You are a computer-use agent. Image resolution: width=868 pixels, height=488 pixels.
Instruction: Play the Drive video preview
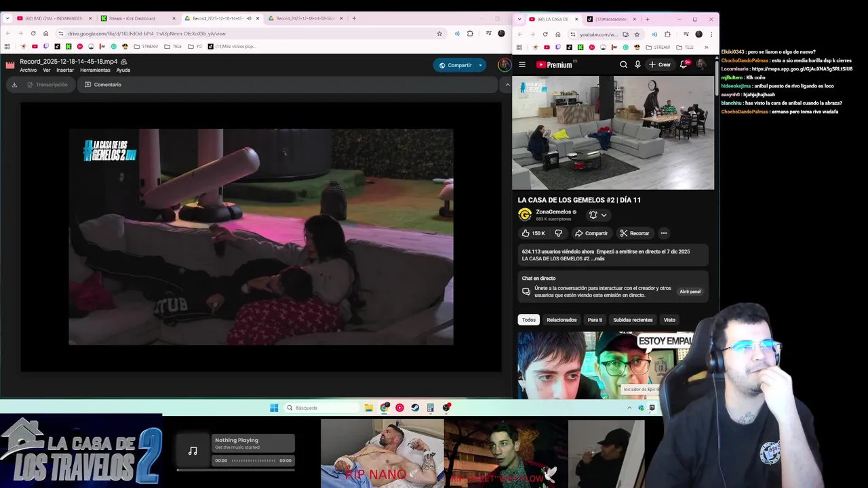pos(261,237)
